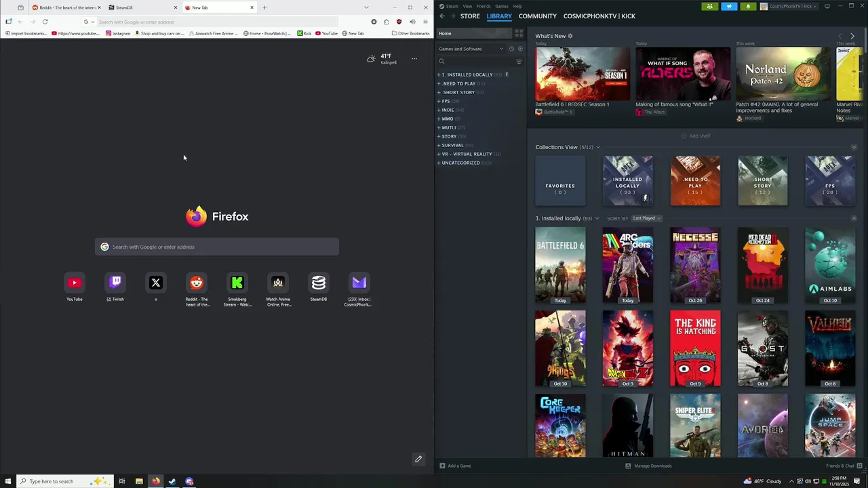Open the Smakberg Stream Kick shortcut tile
868x488 pixels.
[237, 283]
